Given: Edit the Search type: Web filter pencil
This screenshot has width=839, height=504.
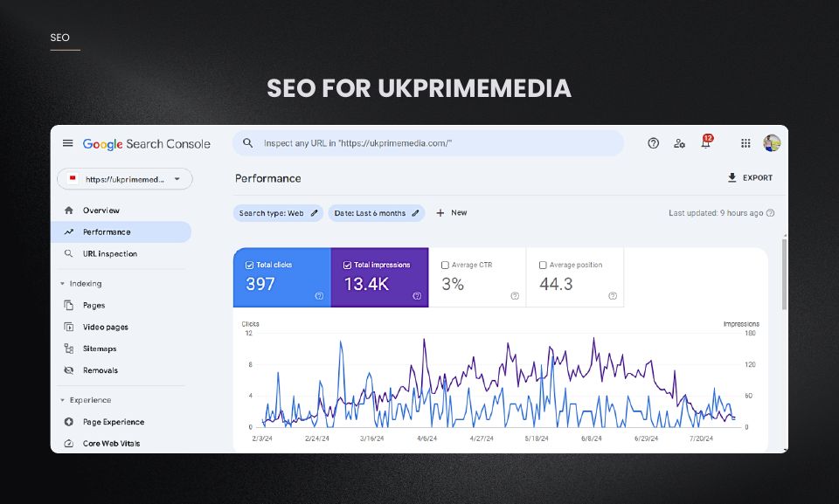Looking at the screenshot, I should click(x=314, y=213).
